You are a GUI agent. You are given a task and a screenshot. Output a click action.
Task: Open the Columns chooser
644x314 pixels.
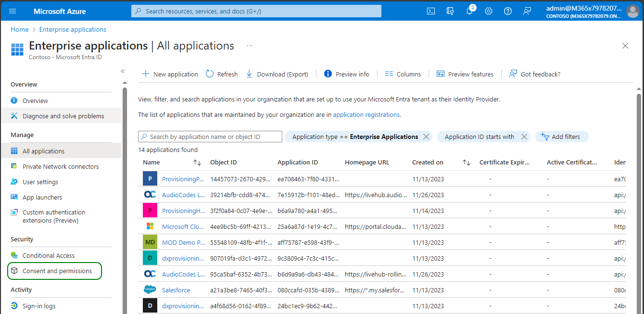[403, 74]
